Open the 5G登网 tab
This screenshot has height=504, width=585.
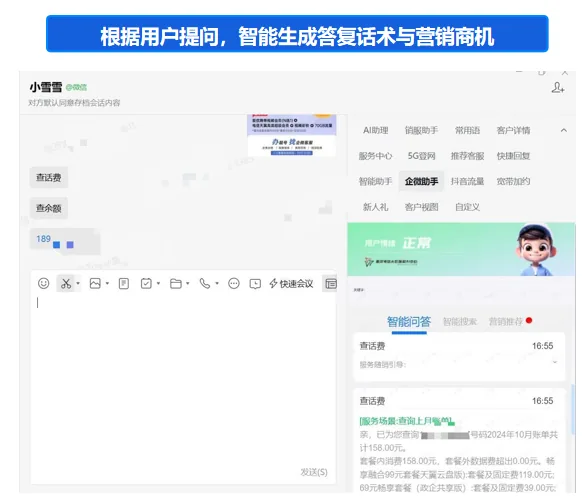[x=422, y=156]
